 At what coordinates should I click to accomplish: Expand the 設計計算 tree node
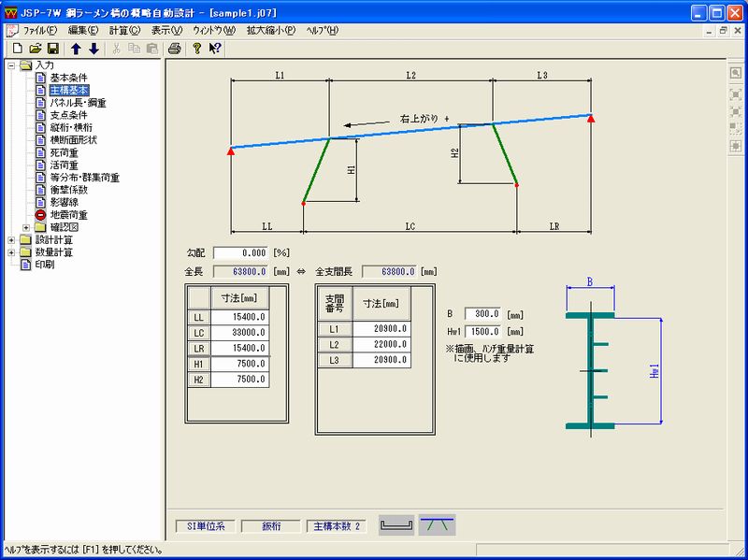[x=10, y=239]
